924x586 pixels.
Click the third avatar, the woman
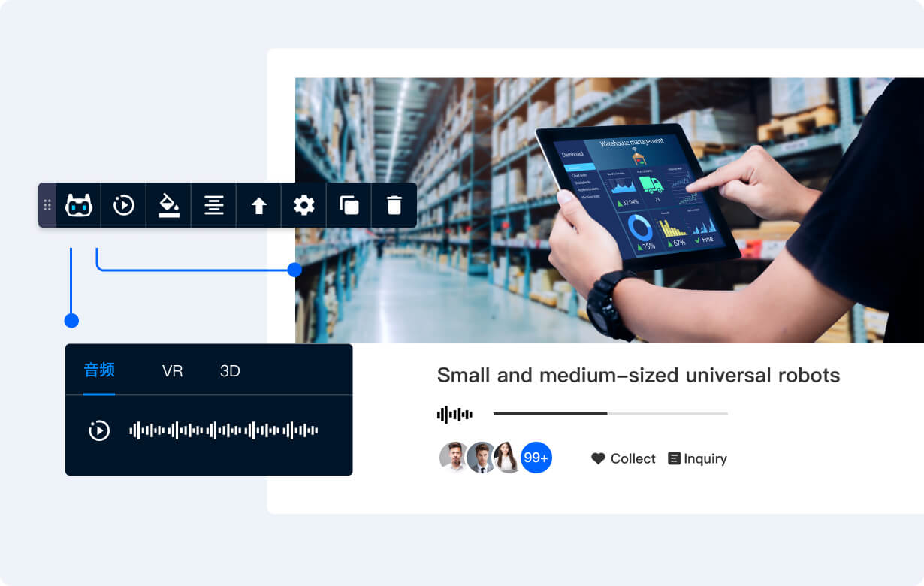pyautogui.click(x=507, y=458)
